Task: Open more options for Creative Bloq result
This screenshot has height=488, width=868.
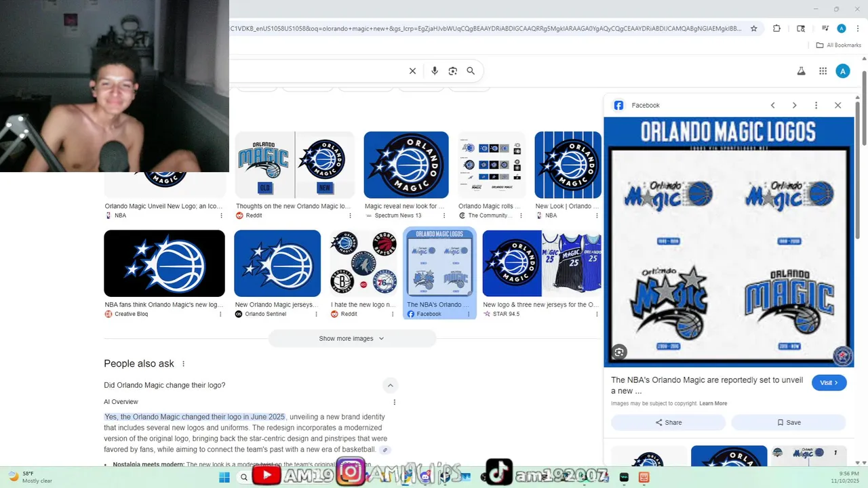Action: pos(220,314)
